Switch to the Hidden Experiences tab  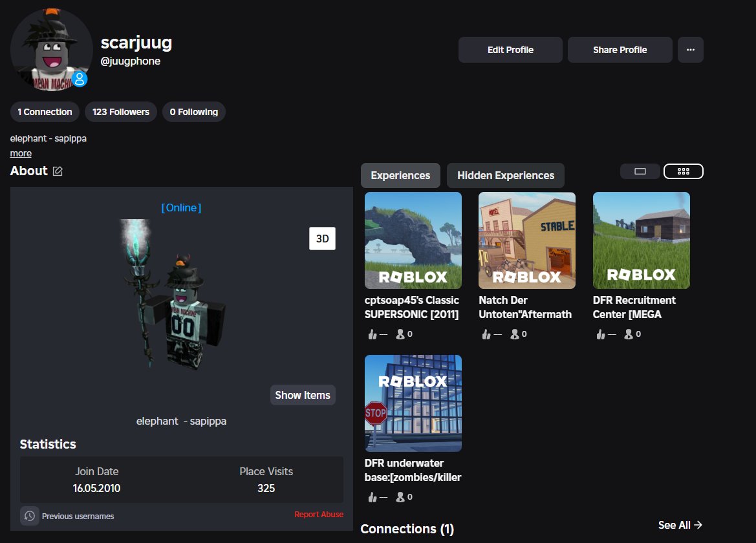pos(505,175)
